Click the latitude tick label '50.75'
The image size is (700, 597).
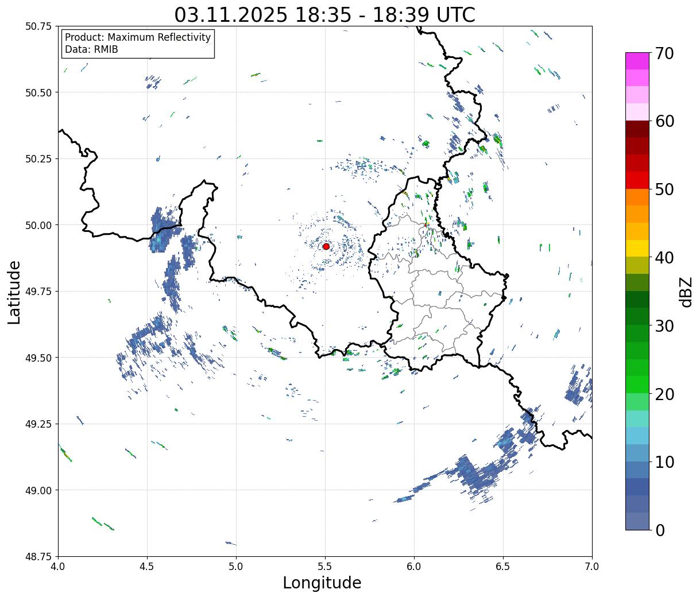pos(39,26)
